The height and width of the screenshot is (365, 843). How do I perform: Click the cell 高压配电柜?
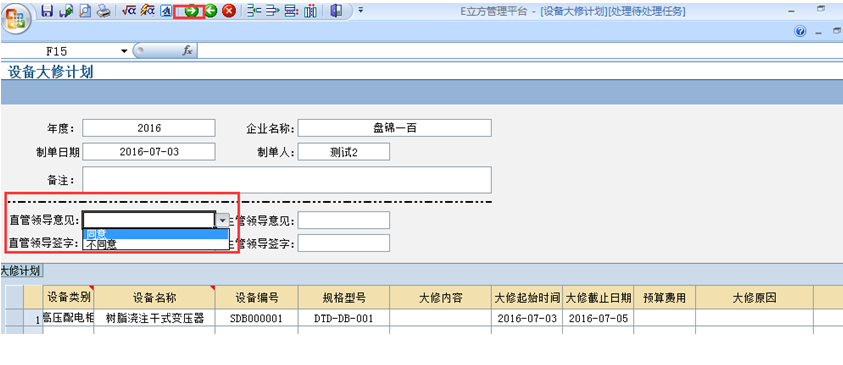click(68, 318)
